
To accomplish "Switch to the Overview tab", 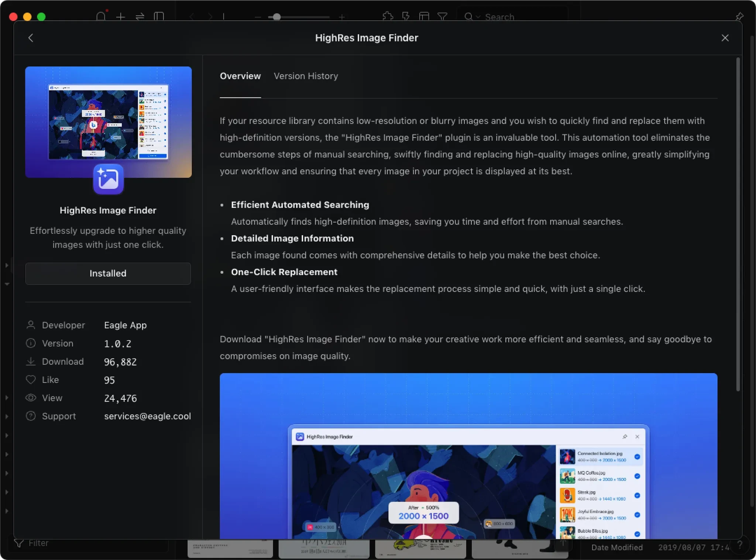I will tap(240, 76).
